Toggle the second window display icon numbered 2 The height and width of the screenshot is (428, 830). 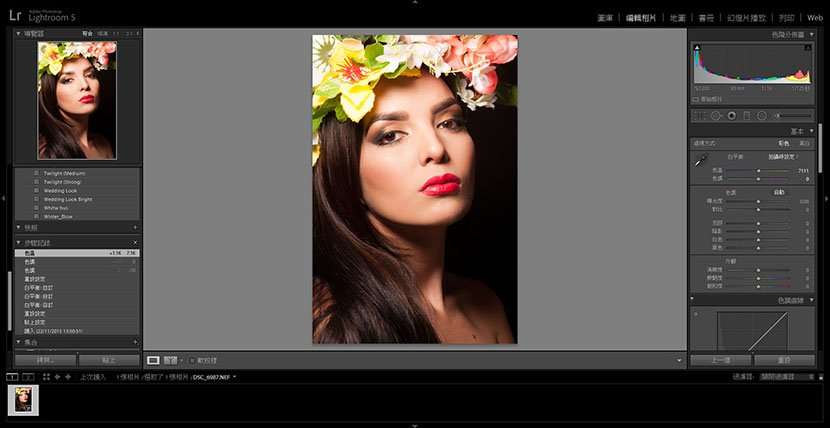(x=28, y=377)
